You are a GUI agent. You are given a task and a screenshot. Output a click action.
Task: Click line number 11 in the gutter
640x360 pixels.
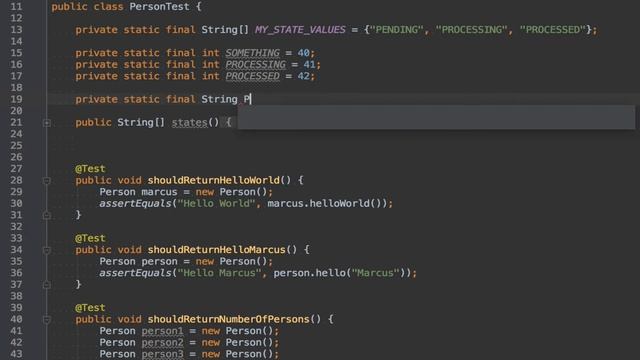tap(16, 7)
